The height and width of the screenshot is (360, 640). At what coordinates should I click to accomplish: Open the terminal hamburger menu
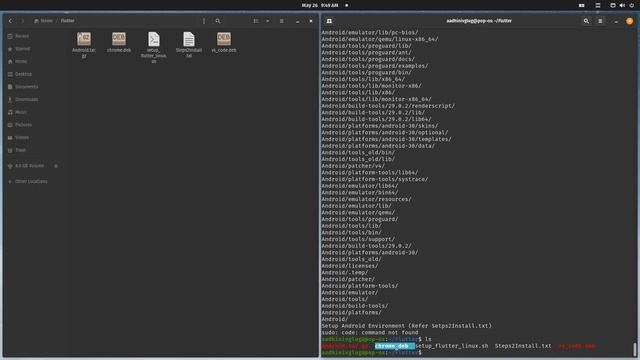tap(600, 21)
